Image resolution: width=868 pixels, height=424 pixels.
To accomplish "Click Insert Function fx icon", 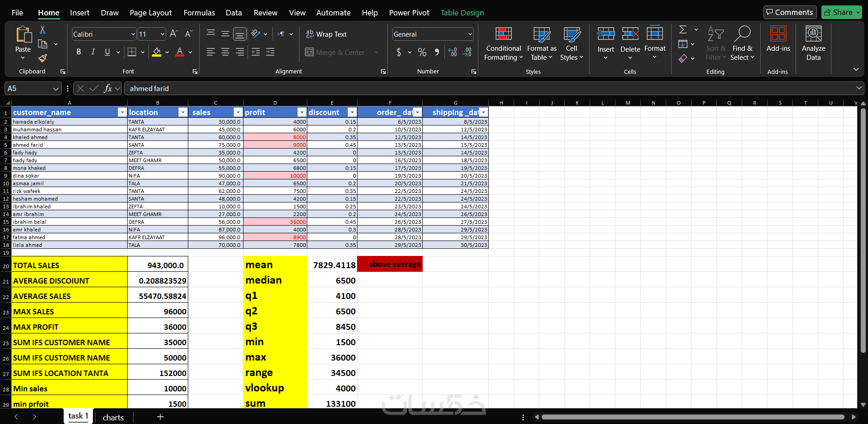I will [x=108, y=88].
